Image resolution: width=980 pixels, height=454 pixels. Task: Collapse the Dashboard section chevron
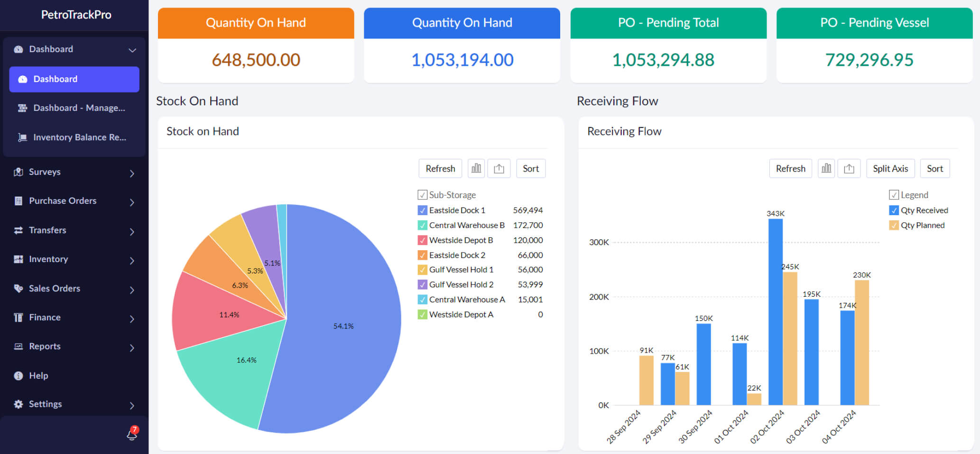(132, 49)
